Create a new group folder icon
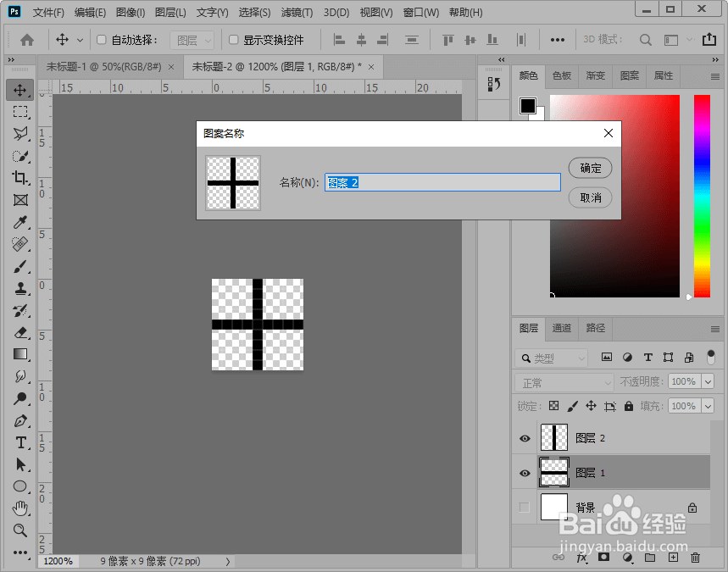Image resolution: width=728 pixels, height=572 pixels. tap(650, 558)
